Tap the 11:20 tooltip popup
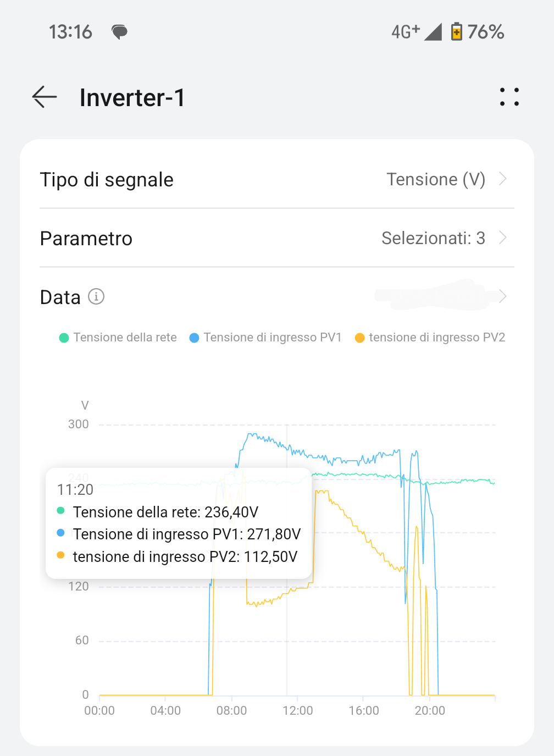The width and height of the screenshot is (554, 756). [179, 523]
